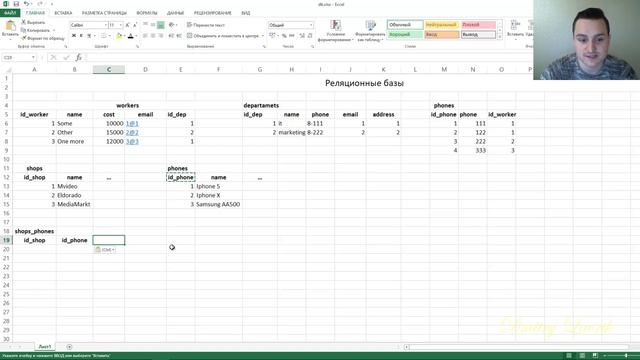Screen dimensions: 640x360
Task: Apply cell borders
Action: point(104,36)
